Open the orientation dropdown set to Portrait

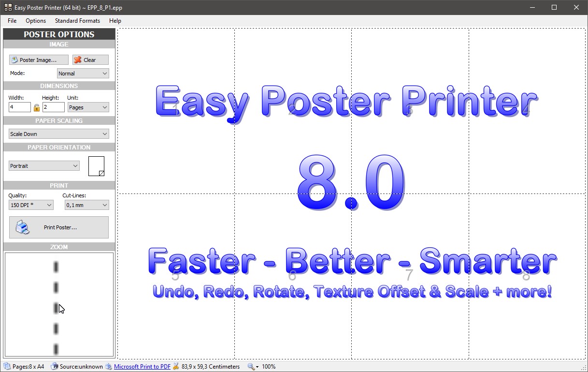[44, 166]
